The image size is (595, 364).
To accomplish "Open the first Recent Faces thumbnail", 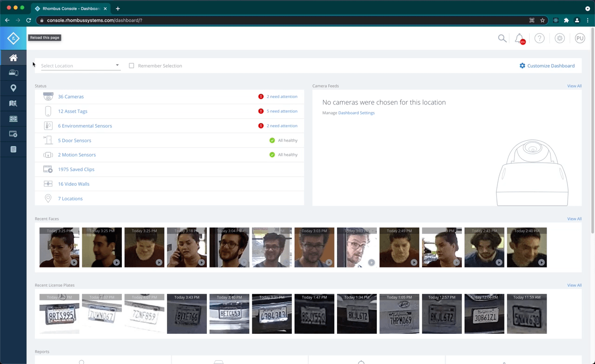I will click(59, 247).
